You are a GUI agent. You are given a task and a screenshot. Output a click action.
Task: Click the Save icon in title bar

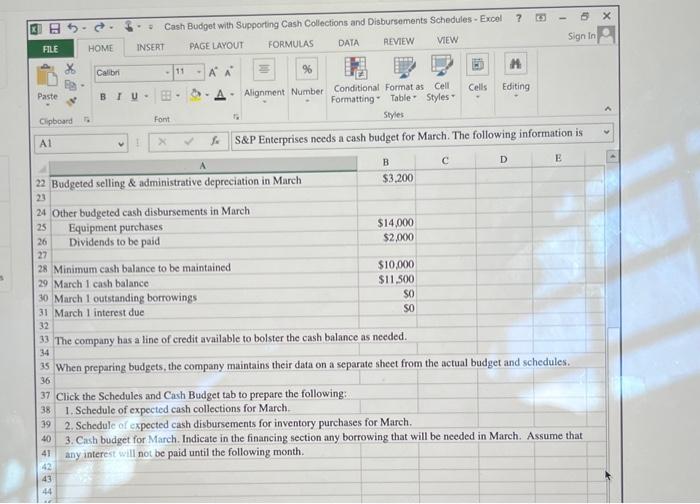[54, 29]
